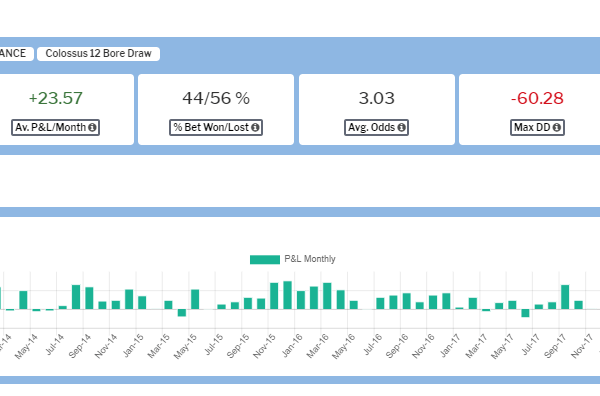Click info icon beside Avg. Odds
The width and height of the screenshot is (600, 396).
coord(401,127)
